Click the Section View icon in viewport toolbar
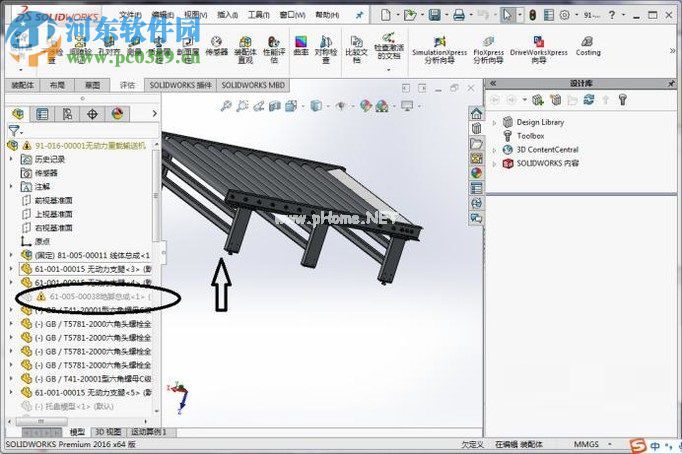This screenshot has width=682, height=454. coord(274,106)
